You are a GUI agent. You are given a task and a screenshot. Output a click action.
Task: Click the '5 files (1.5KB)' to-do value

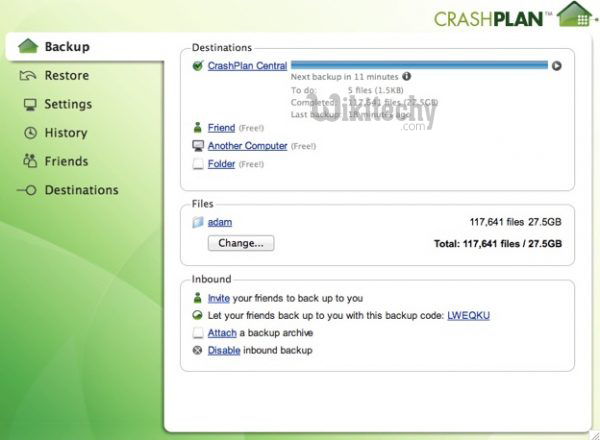pos(375,90)
